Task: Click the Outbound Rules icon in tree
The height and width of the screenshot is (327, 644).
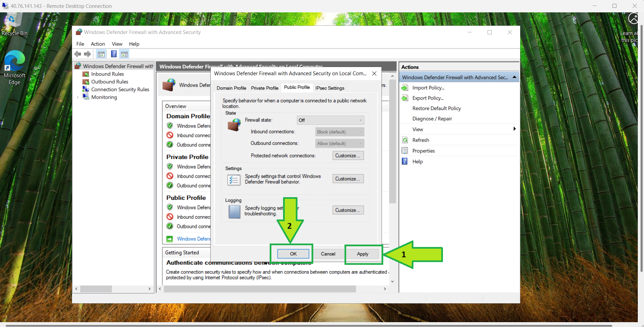Action: coord(86,82)
